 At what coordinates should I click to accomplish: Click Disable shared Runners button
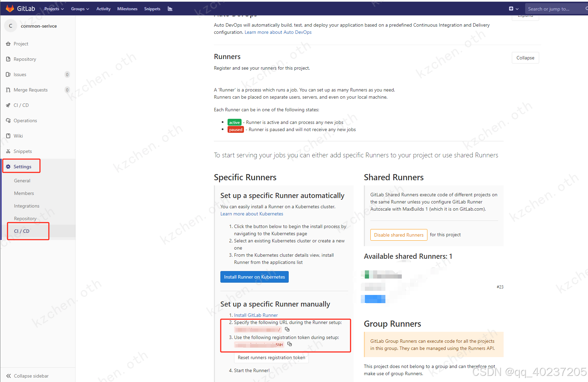[x=399, y=235]
